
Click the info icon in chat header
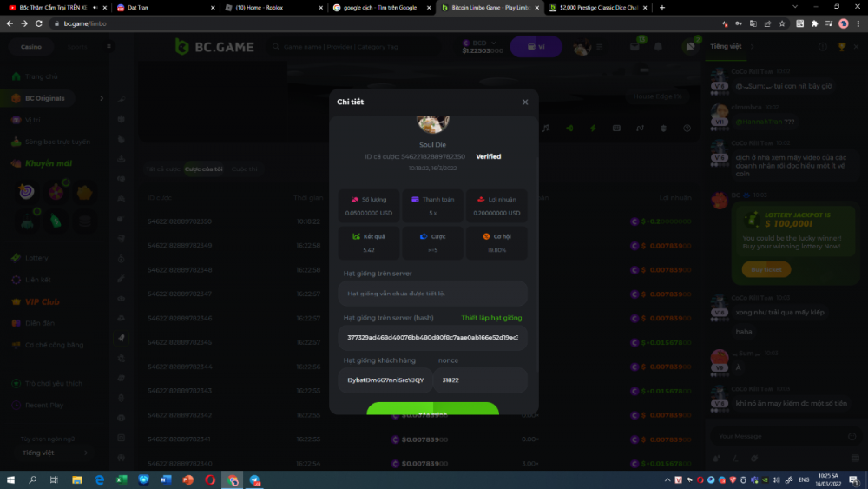pos(821,46)
